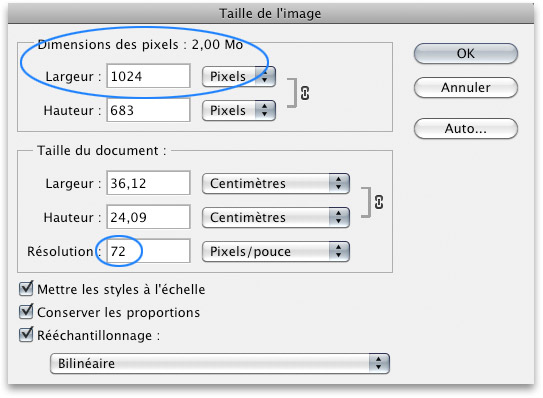This screenshot has width=543, height=398.
Task: Click the Taille de l'image title bar
Action: click(x=271, y=14)
